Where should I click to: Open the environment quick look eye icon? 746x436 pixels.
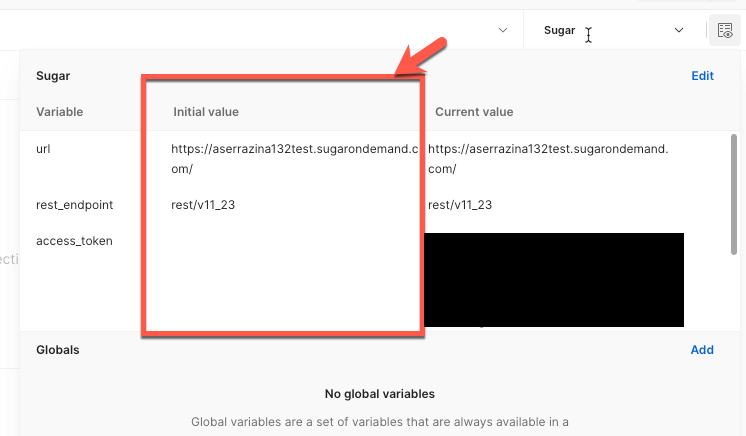725,30
